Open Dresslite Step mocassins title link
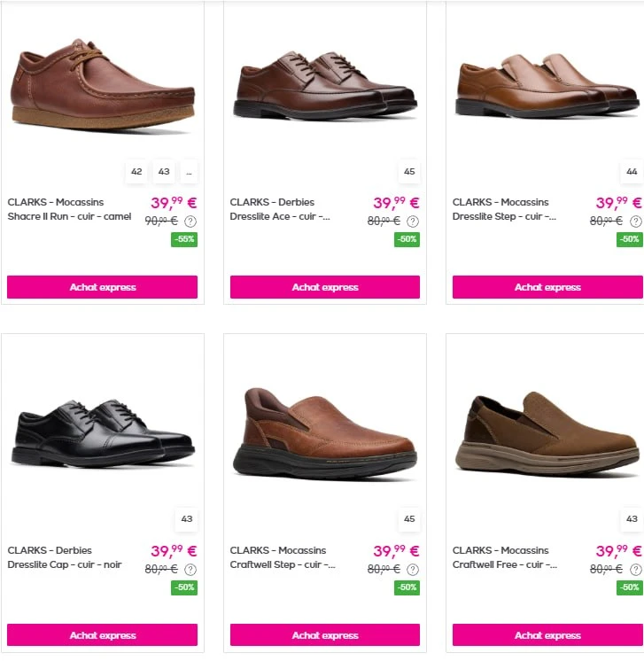Viewport: 644px width, 661px height. pyautogui.click(x=505, y=209)
